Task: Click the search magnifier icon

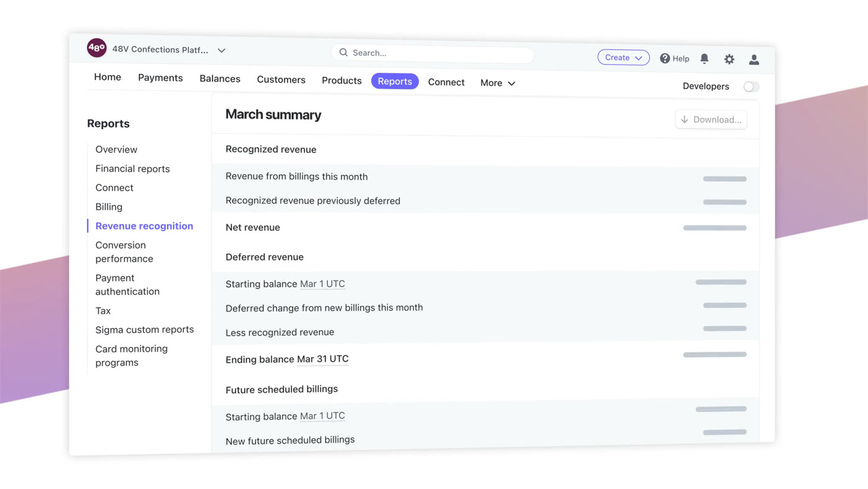Action: click(x=343, y=53)
